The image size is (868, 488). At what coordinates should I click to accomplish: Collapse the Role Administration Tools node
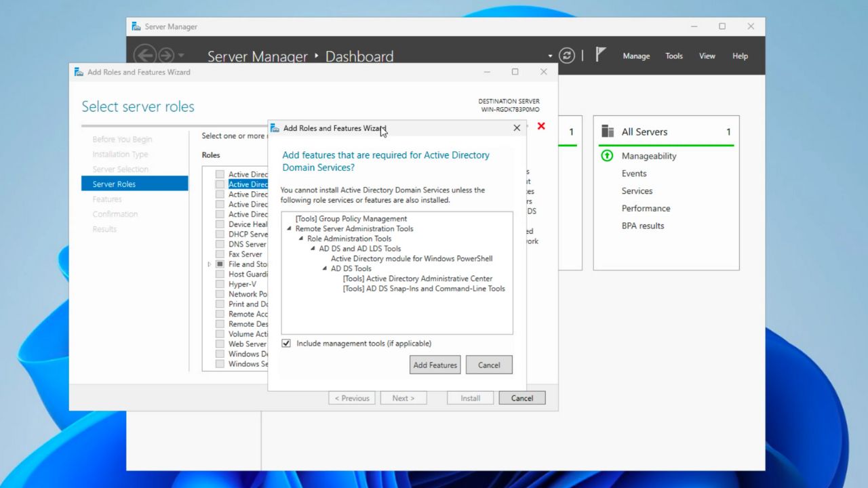(301, 239)
